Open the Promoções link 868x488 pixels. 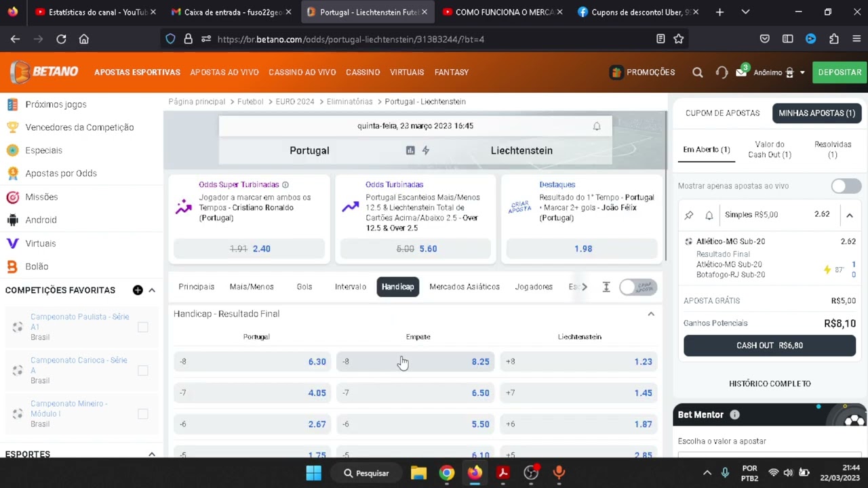tap(642, 73)
